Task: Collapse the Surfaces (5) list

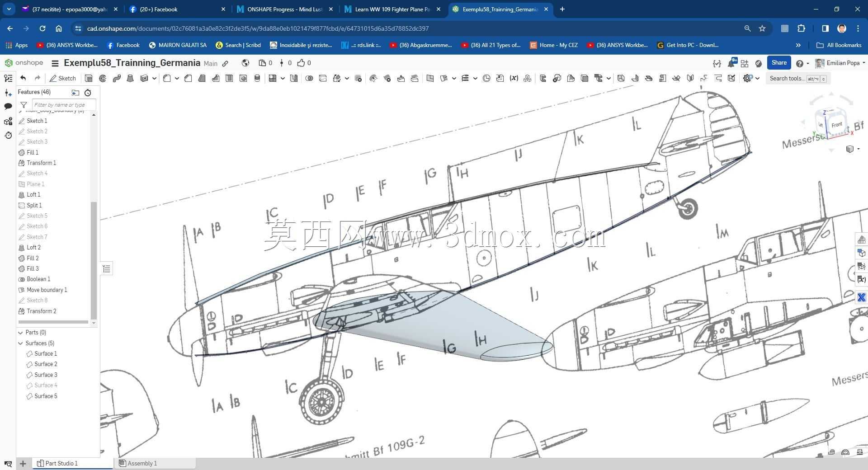Action: 20,343
